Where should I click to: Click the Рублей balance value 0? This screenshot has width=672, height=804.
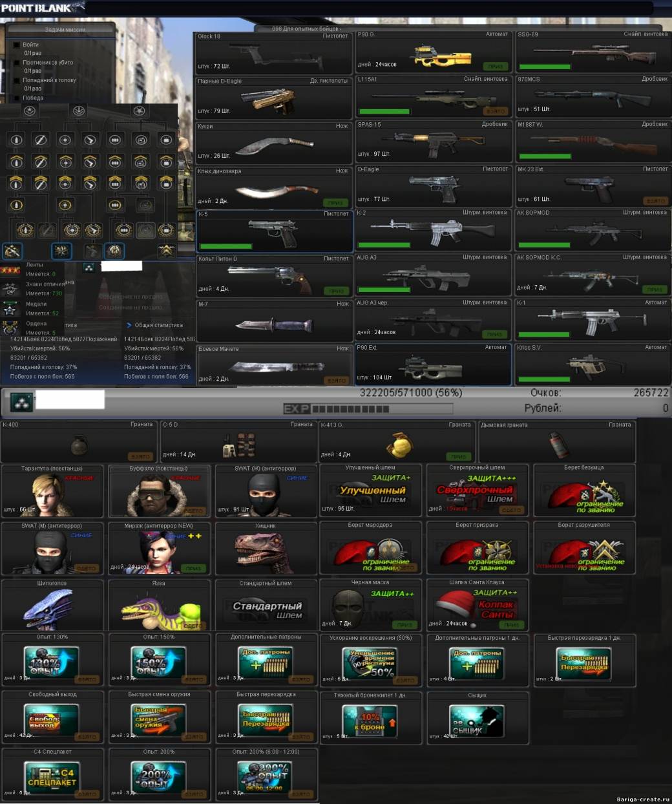tap(666, 408)
